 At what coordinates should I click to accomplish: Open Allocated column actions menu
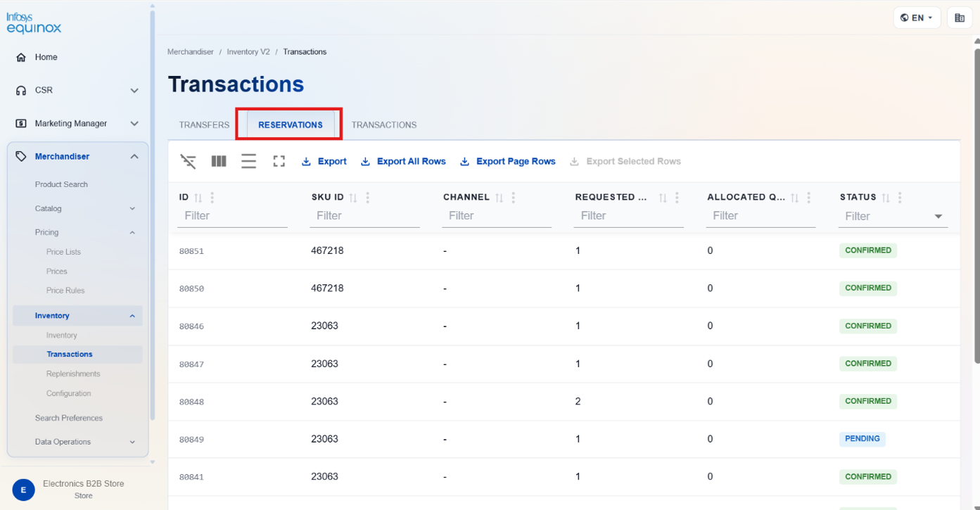point(809,198)
